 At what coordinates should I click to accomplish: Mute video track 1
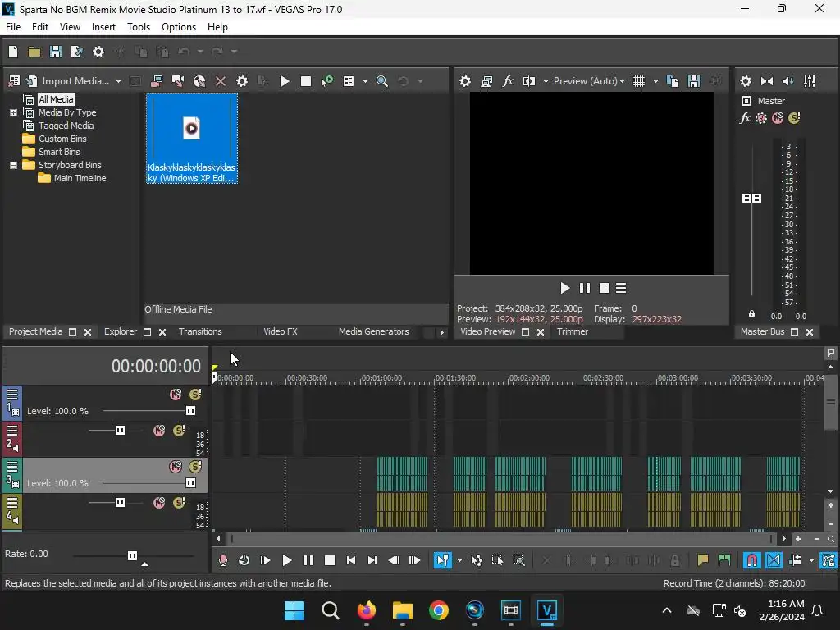(176, 395)
